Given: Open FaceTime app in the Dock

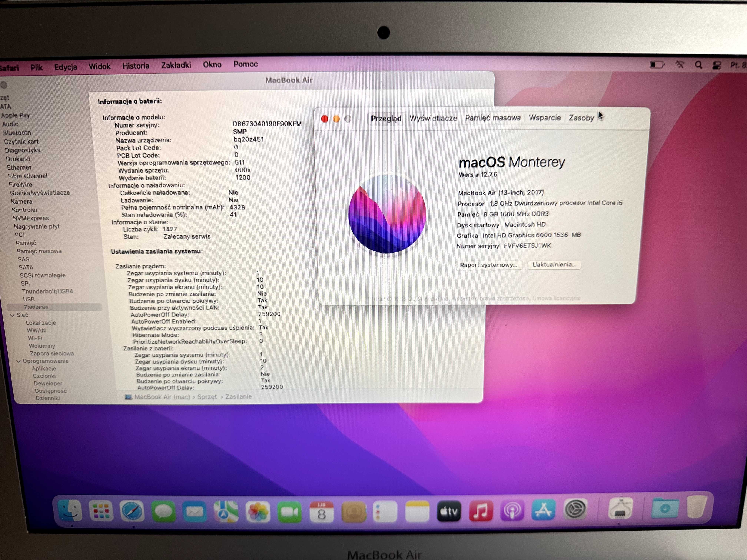Looking at the screenshot, I should pos(289,512).
